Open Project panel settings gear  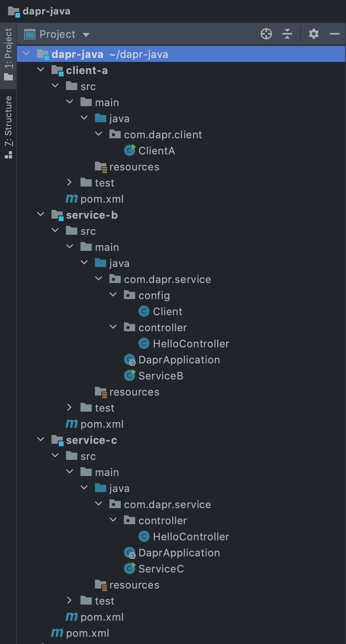tap(314, 34)
